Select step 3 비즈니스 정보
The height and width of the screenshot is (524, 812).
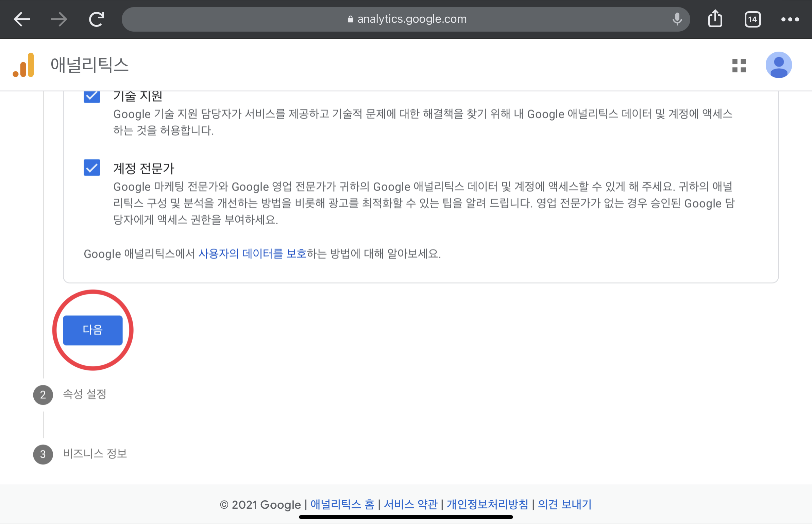click(80, 454)
